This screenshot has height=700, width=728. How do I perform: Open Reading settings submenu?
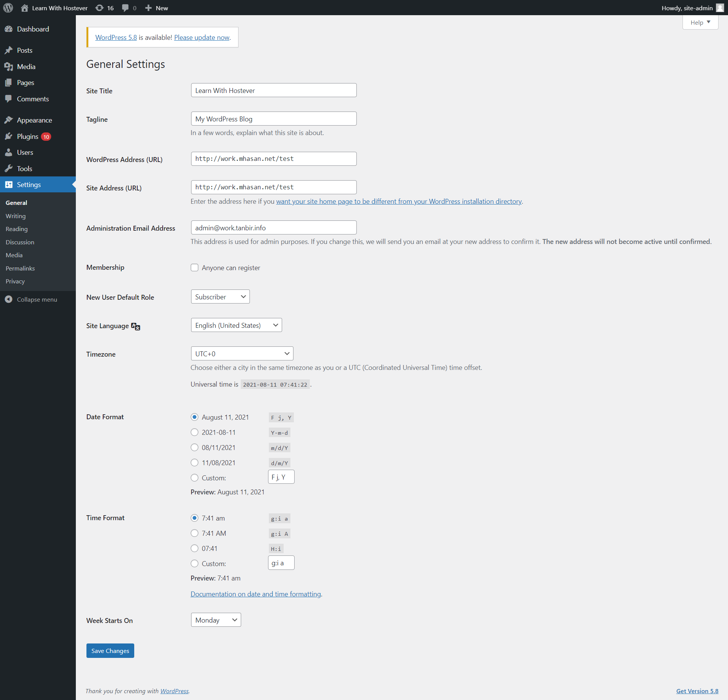17,229
